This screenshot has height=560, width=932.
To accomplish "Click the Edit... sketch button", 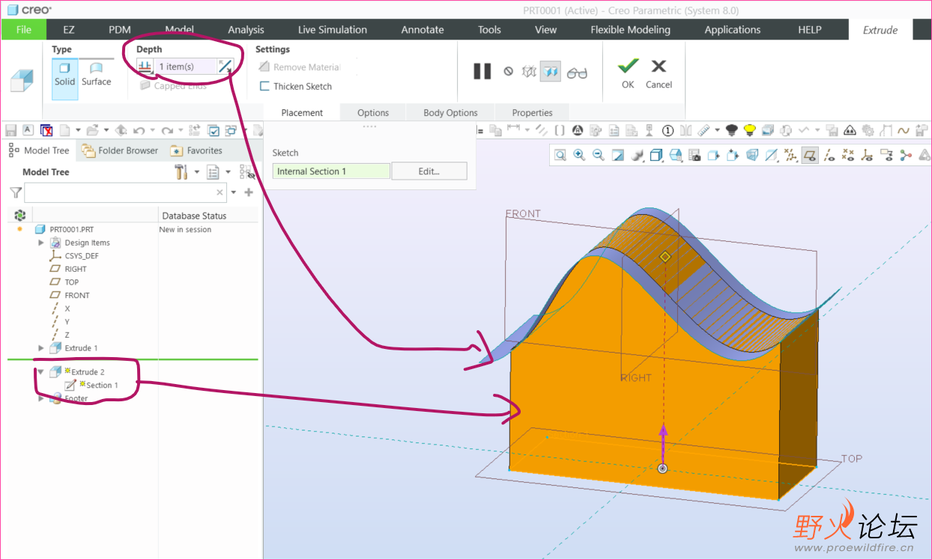I will pos(429,171).
